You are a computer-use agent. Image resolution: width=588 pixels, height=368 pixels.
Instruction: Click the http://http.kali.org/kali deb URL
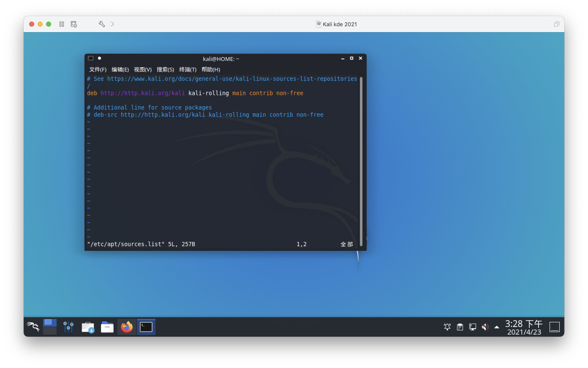(143, 93)
